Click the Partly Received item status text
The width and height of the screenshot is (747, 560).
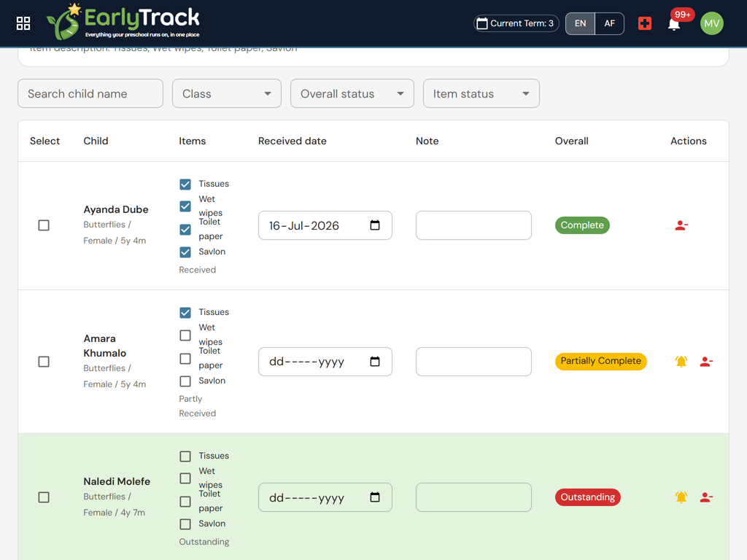pyautogui.click(x=197, y=406)
